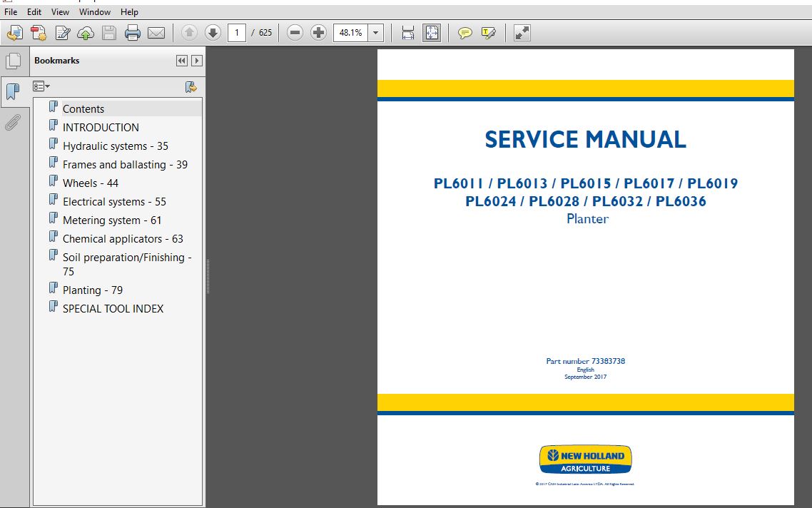
Task: Go to next page with down arrow
Action: pyautogui.click(x=213, y=33)
